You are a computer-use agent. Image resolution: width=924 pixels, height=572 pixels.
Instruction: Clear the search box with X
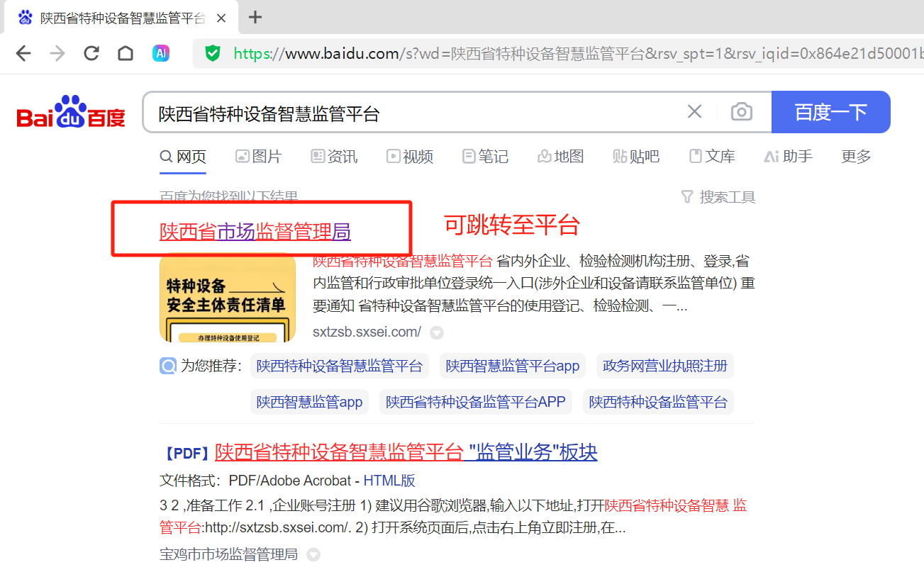click(x=695, y=111)
